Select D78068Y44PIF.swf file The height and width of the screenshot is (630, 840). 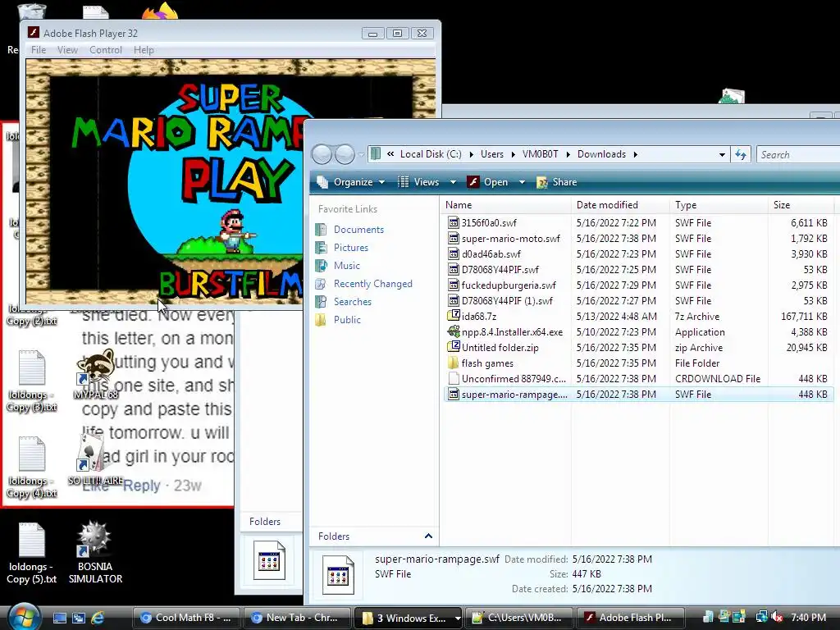click(500, 269)
